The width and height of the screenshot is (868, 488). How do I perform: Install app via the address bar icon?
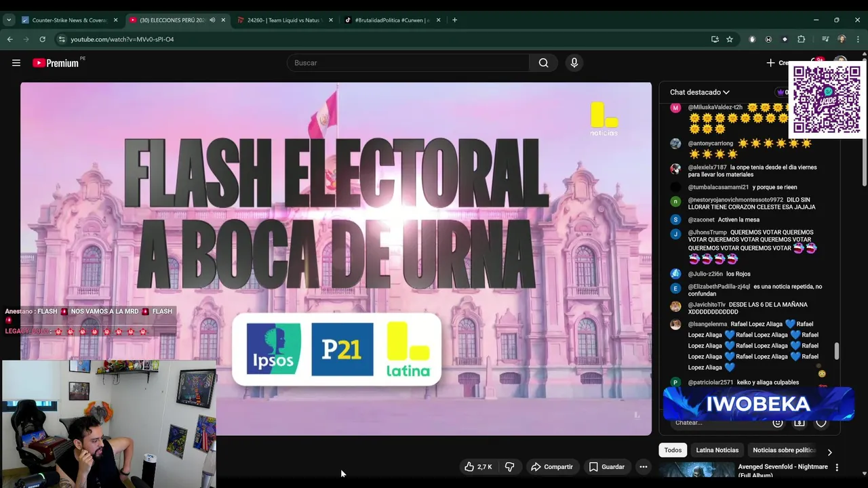(x=715, y=39)
